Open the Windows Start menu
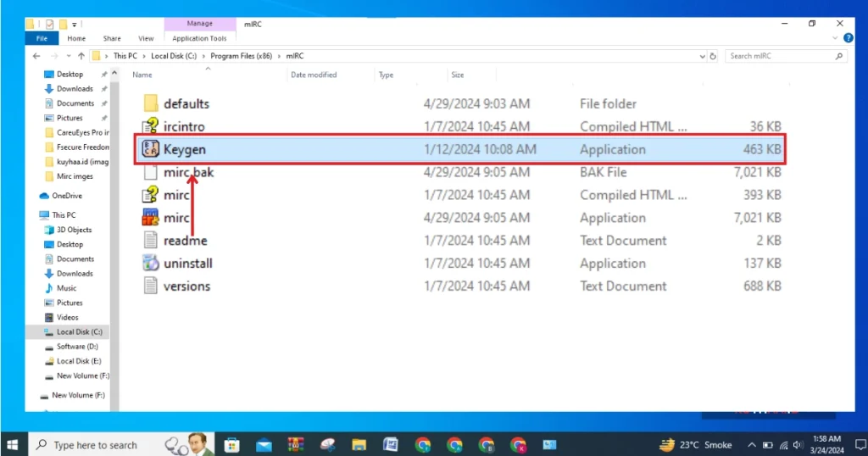868x456 pixels. pyautogui.click(x=12, y=445)
